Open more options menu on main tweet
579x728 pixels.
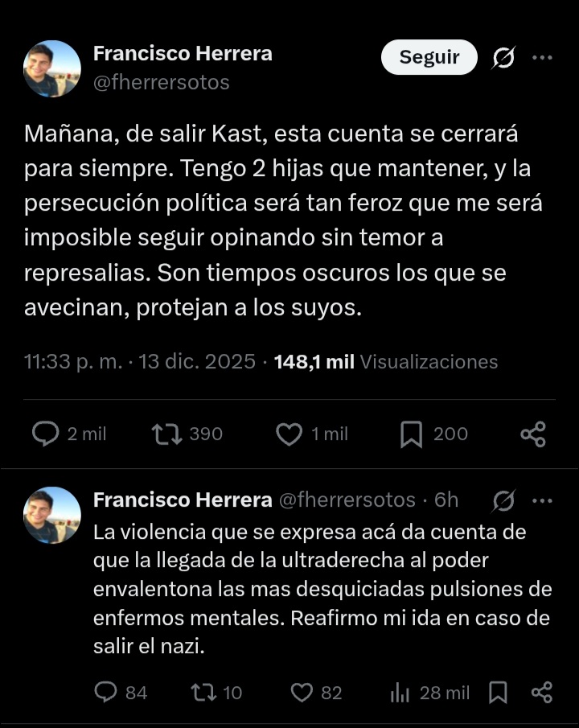point(543,58)
